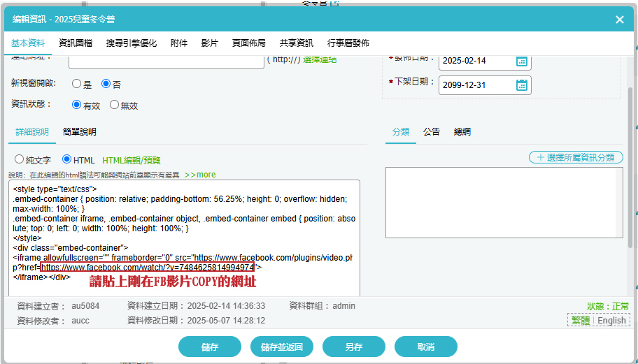Open the 公告 tab

[x=432, y=131]
